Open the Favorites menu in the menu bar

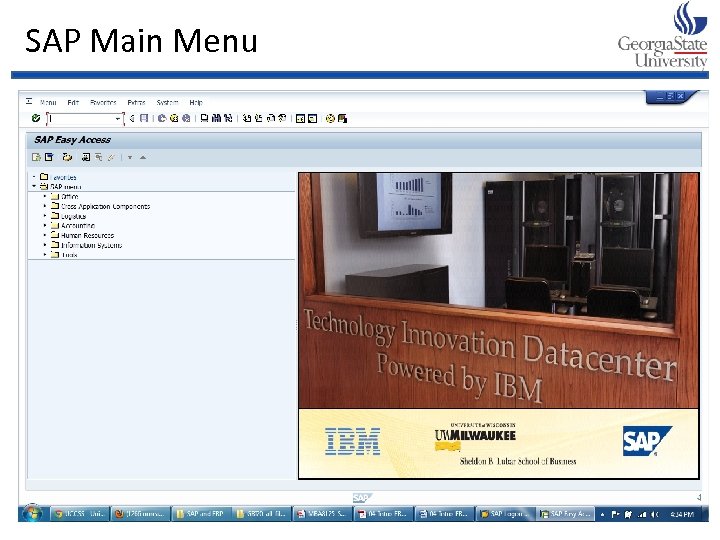[103, 102]
